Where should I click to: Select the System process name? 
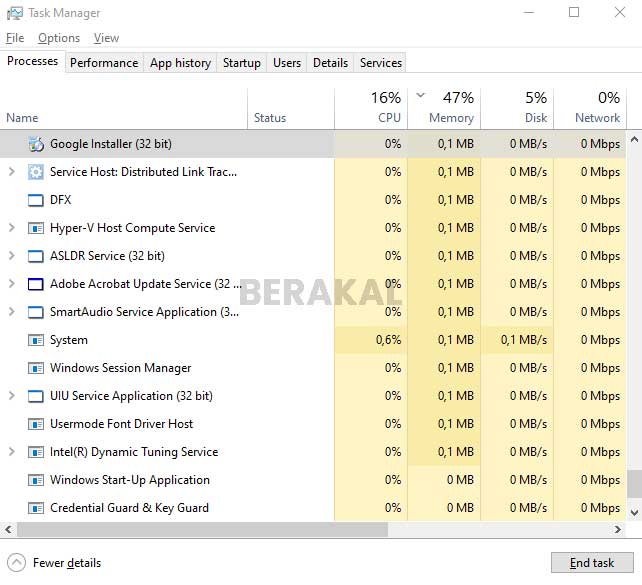tap(69, 340)
